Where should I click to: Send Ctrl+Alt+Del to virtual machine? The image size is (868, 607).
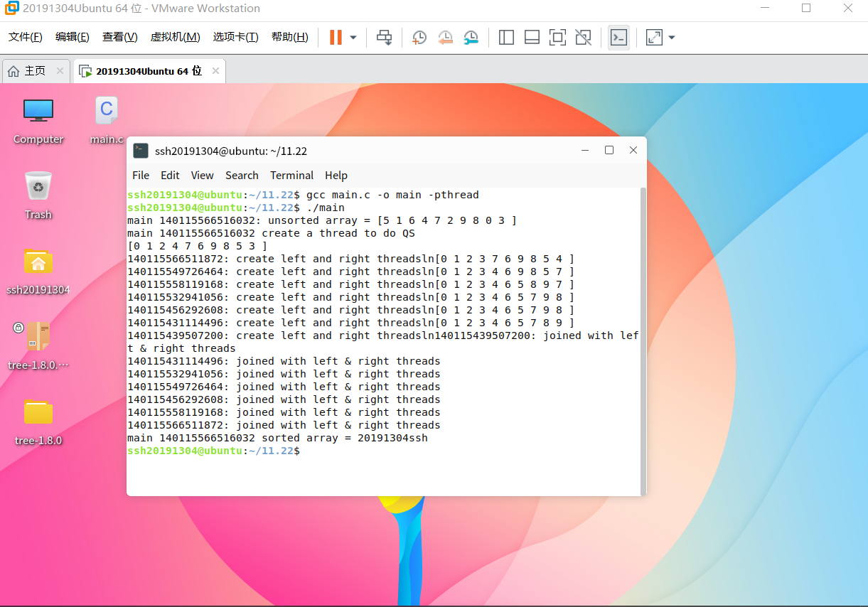[x=385, y=37]
